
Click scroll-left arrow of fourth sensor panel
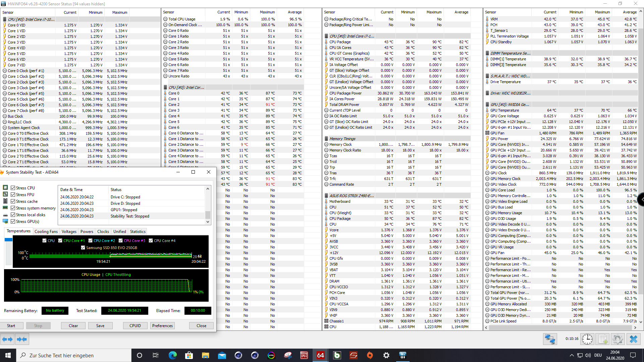pos(486,327)
